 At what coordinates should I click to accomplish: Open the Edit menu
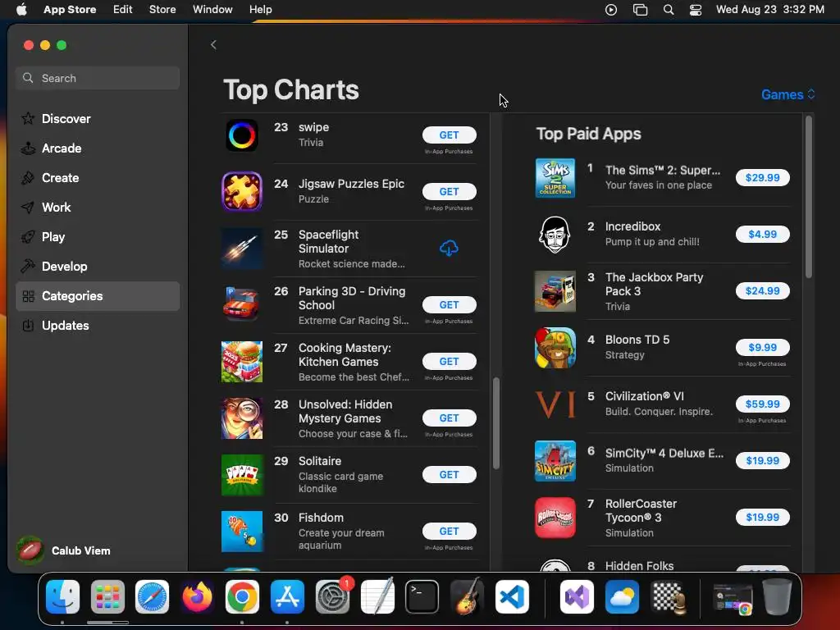click(123, 10)
